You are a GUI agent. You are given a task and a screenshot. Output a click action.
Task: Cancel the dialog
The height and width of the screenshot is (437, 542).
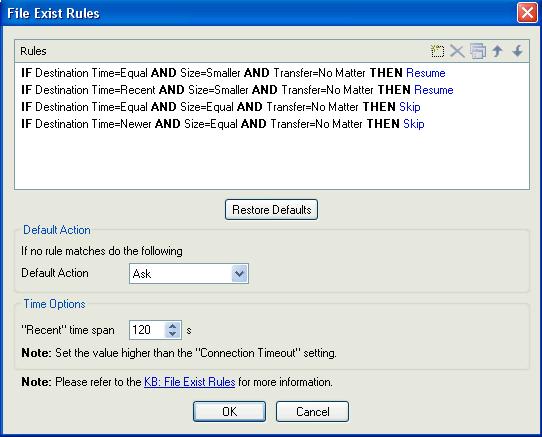[312, 411]
